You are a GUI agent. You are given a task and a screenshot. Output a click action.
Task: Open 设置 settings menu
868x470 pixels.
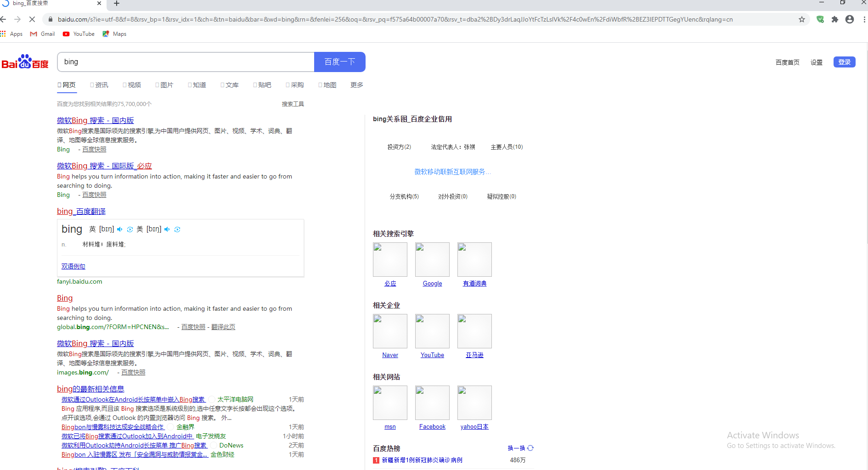(x=816, y=62)
